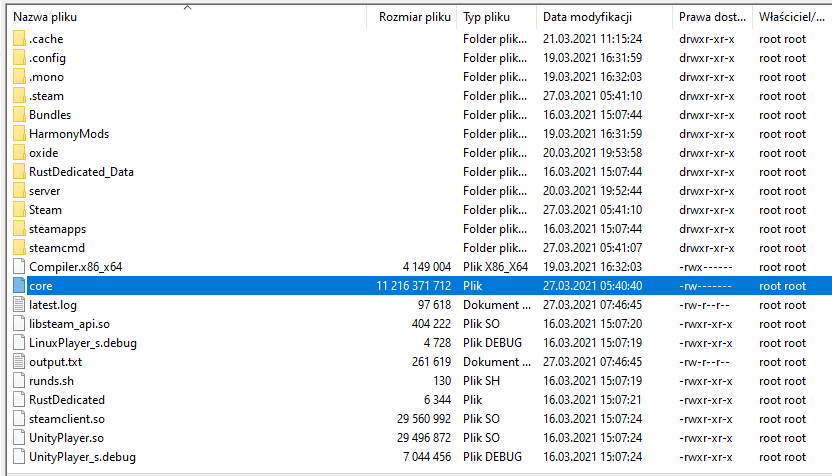The image size is (832, 476).
Task: Click the Bundles folder icon
Action: tap(19, 115)
